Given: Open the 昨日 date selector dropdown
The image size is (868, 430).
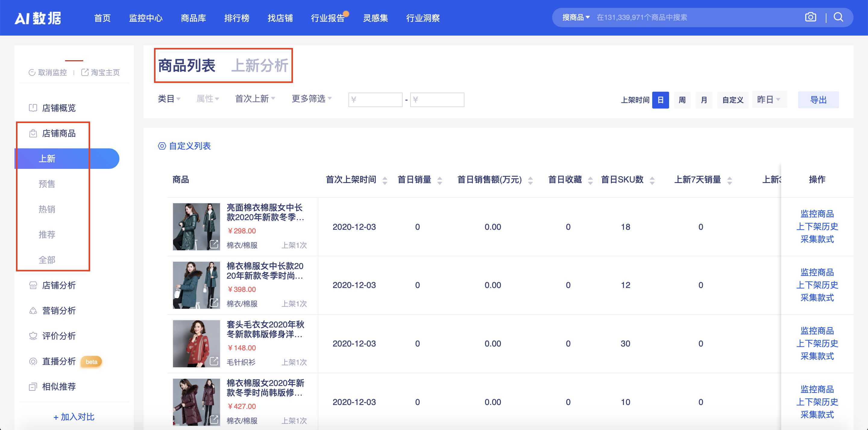Looking at the screenshot, I should point(769,99).
